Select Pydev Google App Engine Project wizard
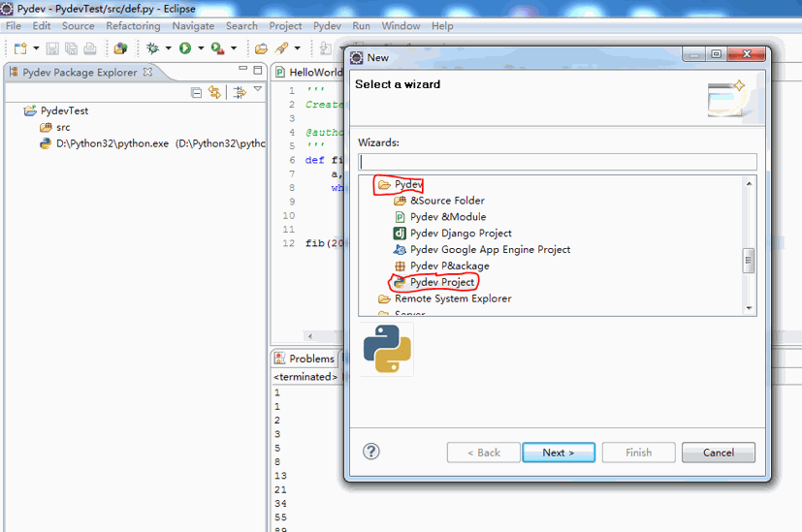 tap(482, 250)
